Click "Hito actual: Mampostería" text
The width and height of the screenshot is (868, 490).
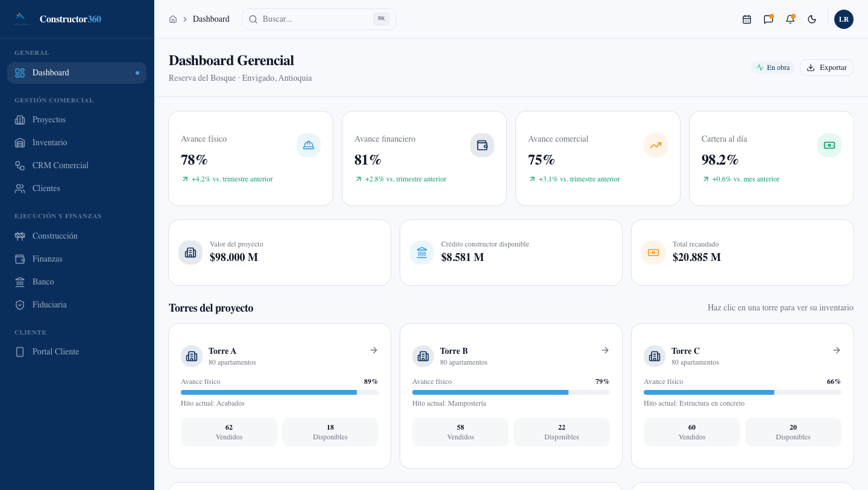pos(449,403)
